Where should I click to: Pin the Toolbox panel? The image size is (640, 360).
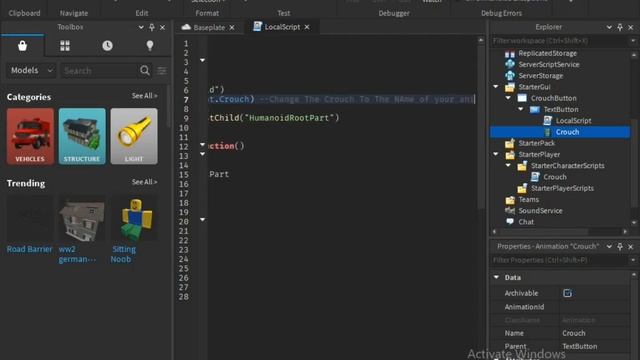pyautogui.click(x=152, y=27)
